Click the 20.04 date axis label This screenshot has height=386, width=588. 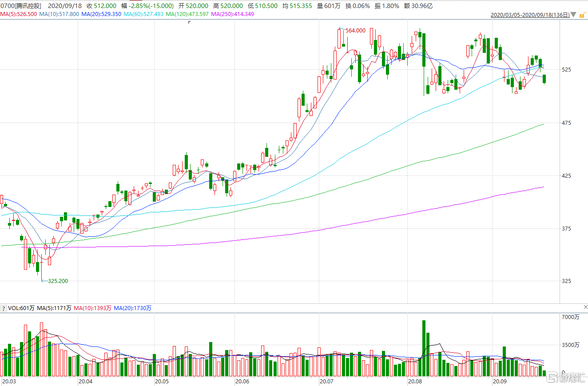coord(86,382)
